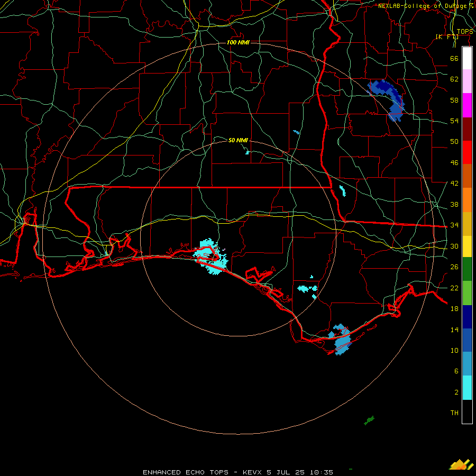
Task: Click the legend value 38
Action: pos(454,205)
